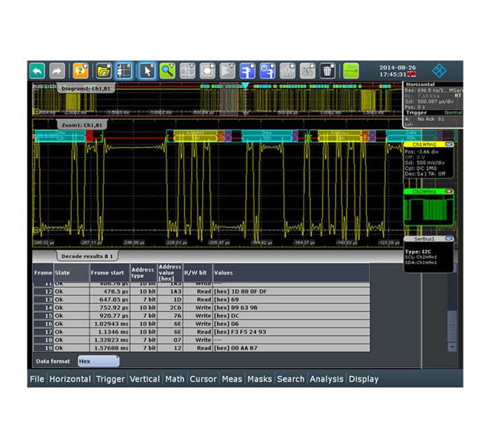This screenshot has height=448, width=490.
Task: Click the first yellow Address decode label in Zoom1
Action: coord(195,136)
